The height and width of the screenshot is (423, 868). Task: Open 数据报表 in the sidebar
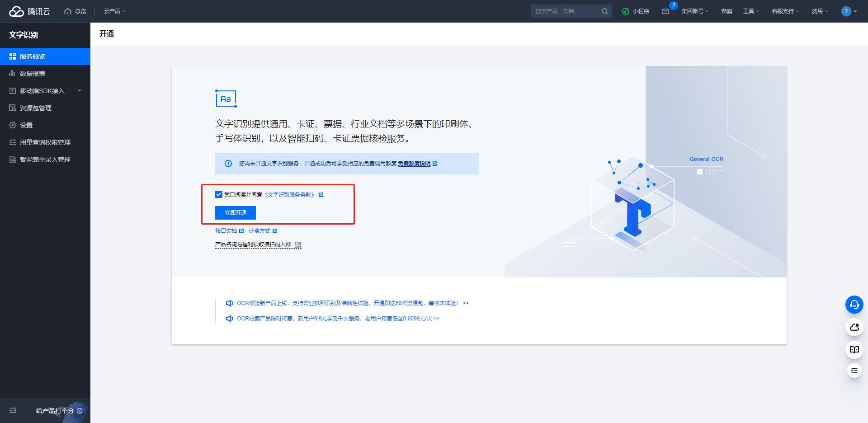tap(45, 74)
